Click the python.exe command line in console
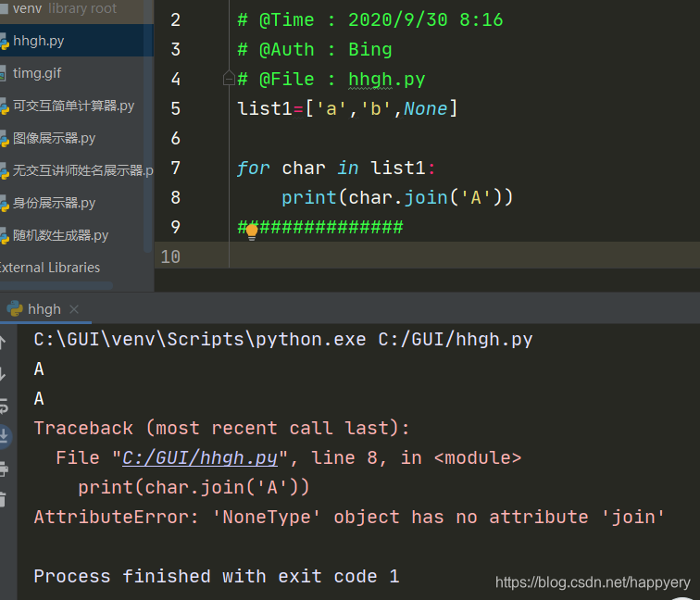700x600 pixels. pyautogui.click(x=283, y=339)
